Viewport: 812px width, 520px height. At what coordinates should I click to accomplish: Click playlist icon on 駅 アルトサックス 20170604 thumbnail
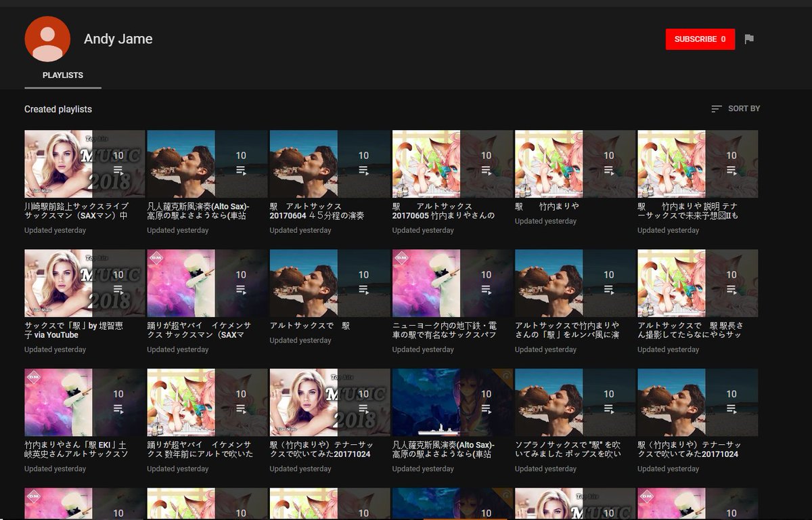click(x=363, y=170)
